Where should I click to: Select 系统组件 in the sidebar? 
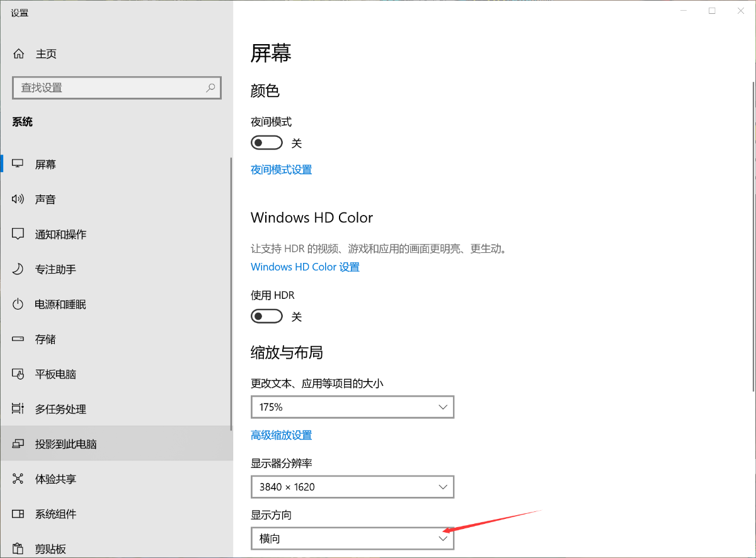pyautogui.click(x=117, y=514)
